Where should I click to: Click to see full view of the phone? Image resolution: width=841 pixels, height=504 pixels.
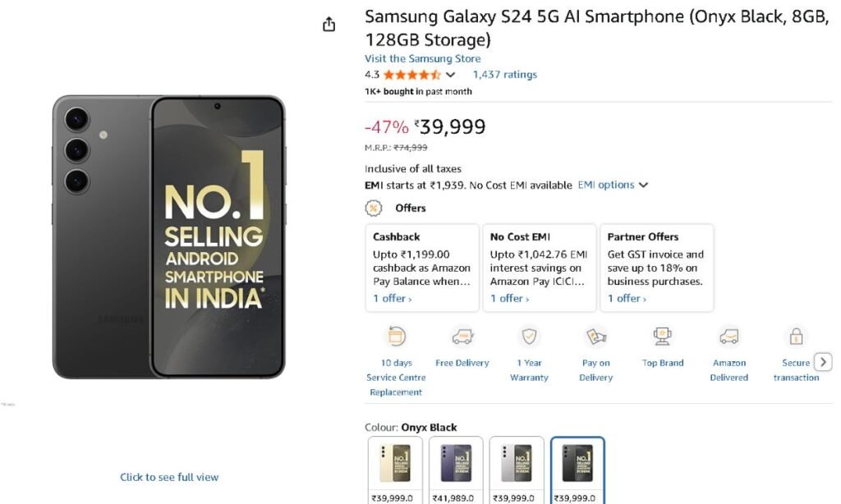[168, 476]
